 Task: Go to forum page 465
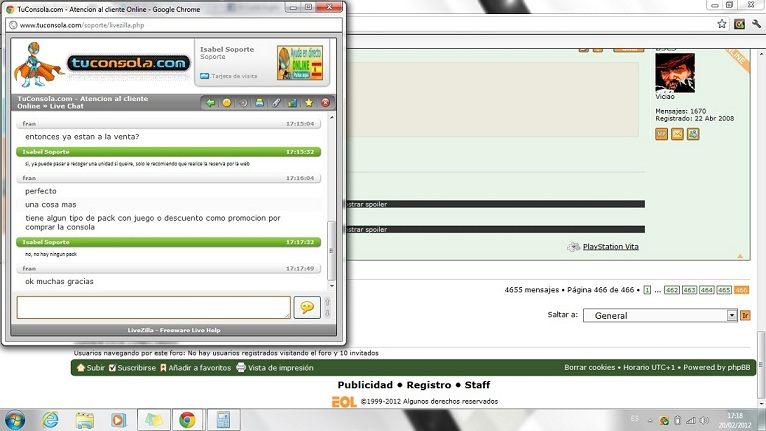click(x=724, y=290)
